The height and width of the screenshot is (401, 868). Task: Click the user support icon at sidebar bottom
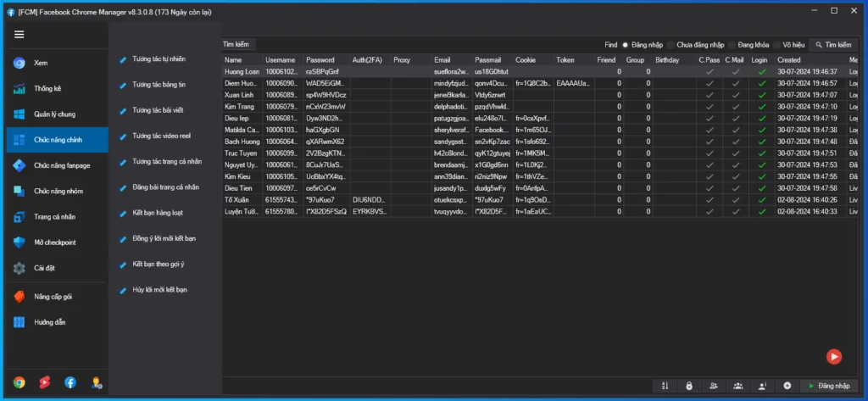(x=97, y=382)
